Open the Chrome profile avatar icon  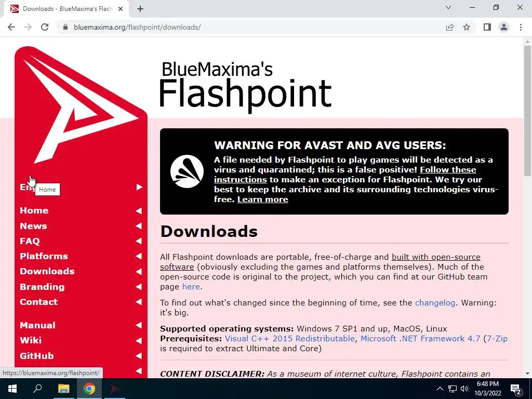pyautogui.click(x=504, y=27)
